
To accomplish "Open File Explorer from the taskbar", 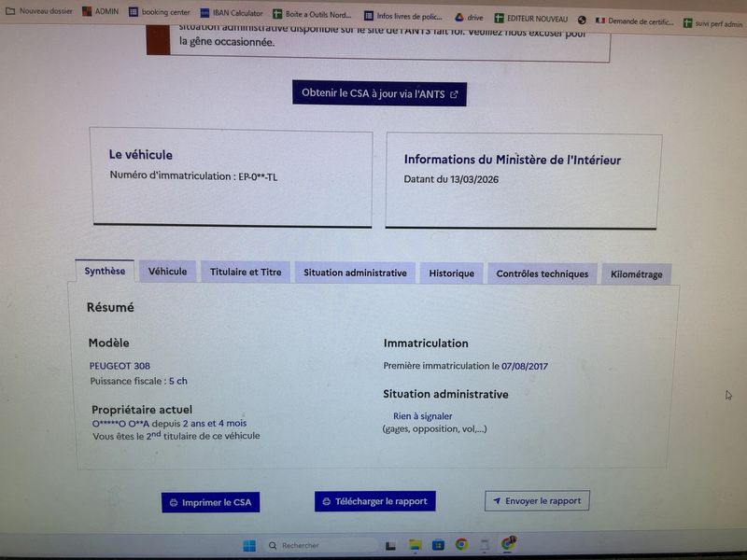I will pos(416,545).
